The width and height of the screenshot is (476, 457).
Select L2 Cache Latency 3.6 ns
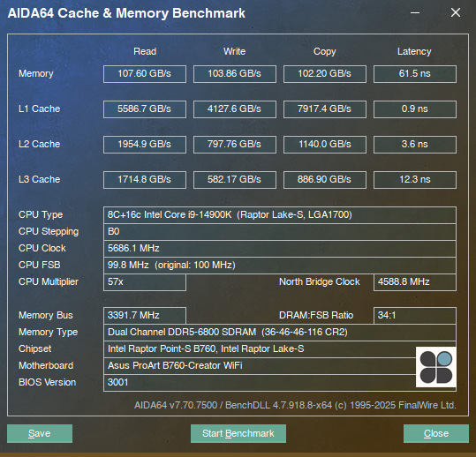click(415, 145)
